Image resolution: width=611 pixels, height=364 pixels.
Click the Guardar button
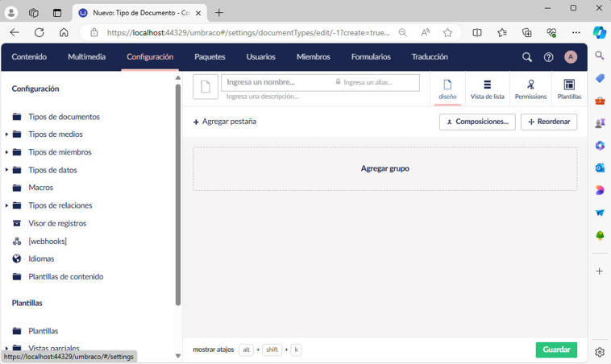pyautogui.click(x=556, y=350)
